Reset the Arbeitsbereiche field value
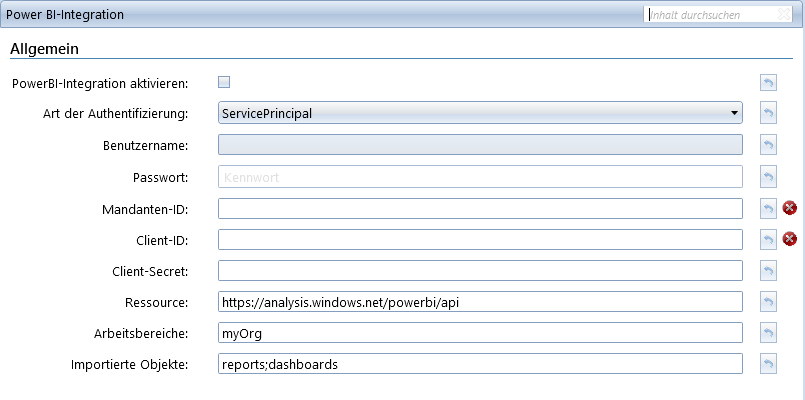Screen dimensions: 805x400 coord(768,333)
